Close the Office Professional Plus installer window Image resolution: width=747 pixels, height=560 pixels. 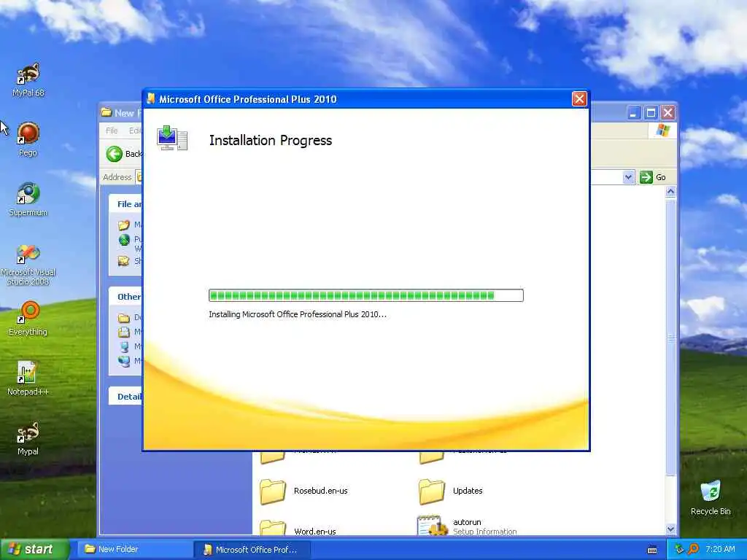(x=579, y=98)
